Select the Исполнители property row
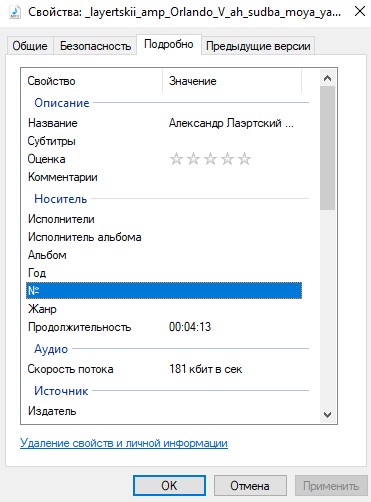Viewport: 371px width, 502px height. [164, 219]
